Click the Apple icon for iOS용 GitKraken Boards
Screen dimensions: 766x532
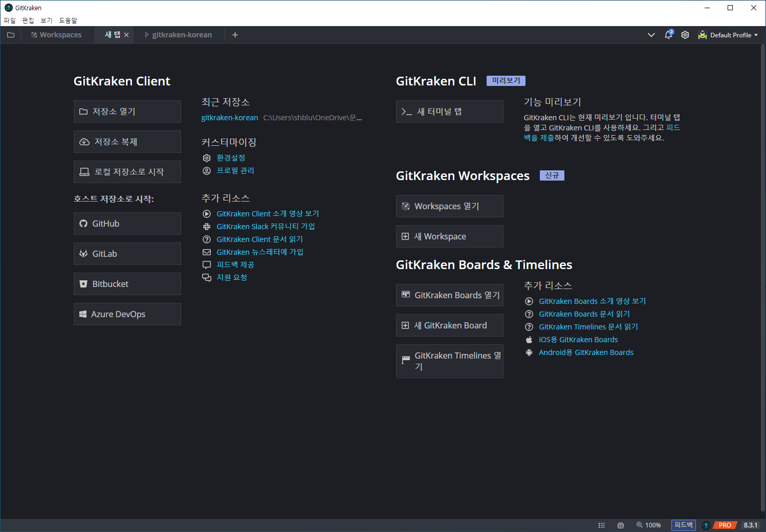(529, 340)
